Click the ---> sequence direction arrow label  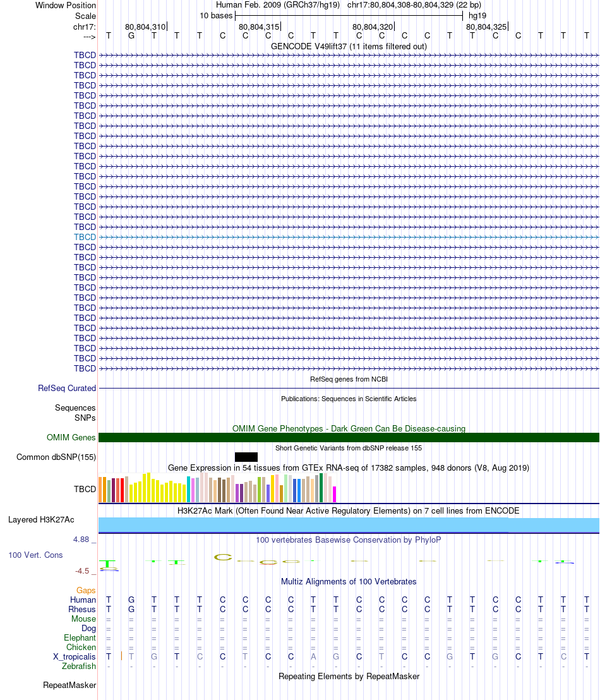[x=89, y=37]
